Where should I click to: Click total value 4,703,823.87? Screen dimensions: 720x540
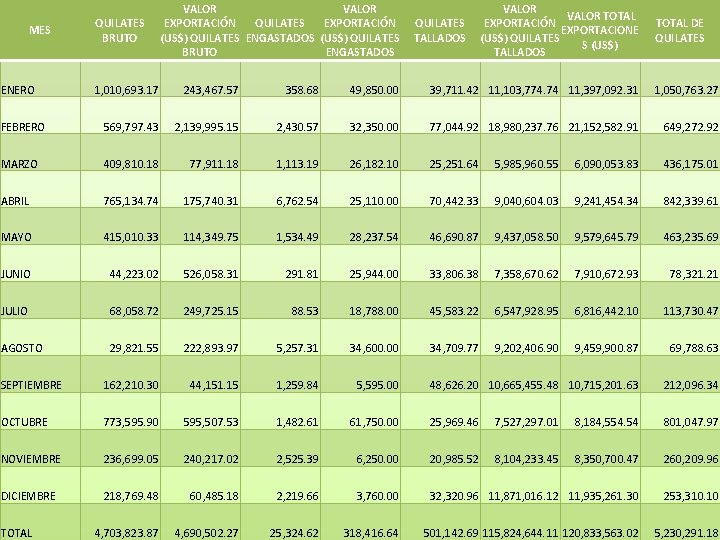pos(126,533)
